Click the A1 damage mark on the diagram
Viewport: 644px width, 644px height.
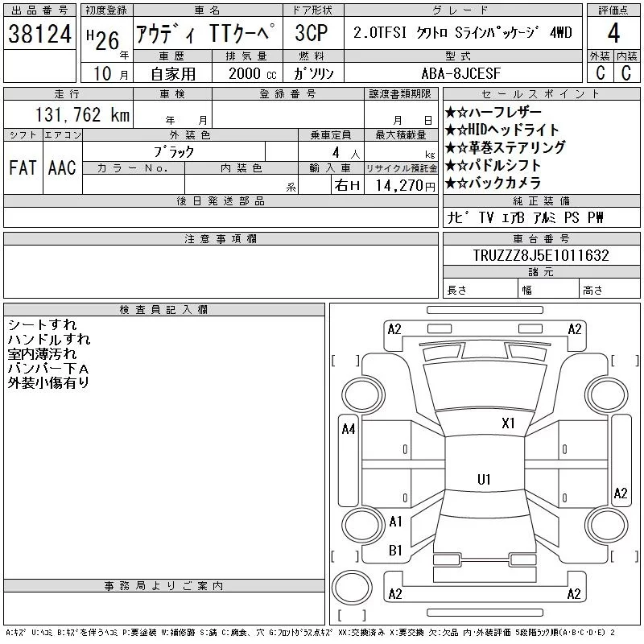tap(395, 522)
